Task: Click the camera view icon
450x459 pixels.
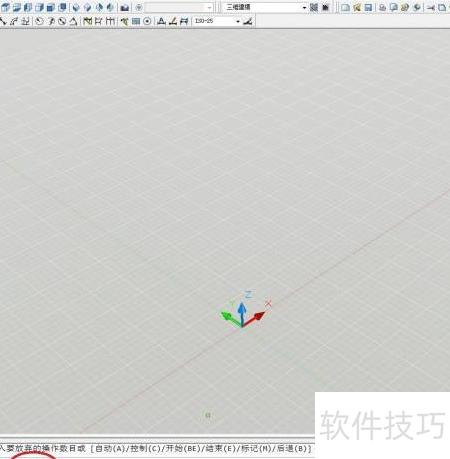Action: tap(125, 7)
